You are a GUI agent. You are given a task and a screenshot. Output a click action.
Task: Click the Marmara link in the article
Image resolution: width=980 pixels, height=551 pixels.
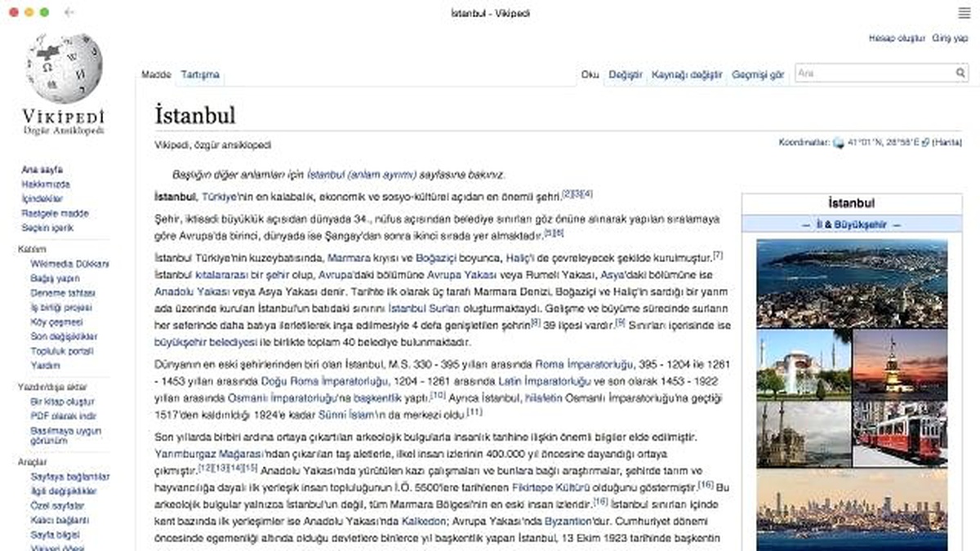(x=348, y=259)
